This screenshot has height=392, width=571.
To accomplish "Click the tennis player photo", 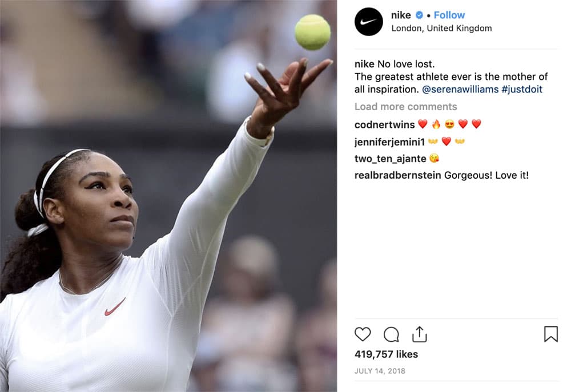I will 168,196.
